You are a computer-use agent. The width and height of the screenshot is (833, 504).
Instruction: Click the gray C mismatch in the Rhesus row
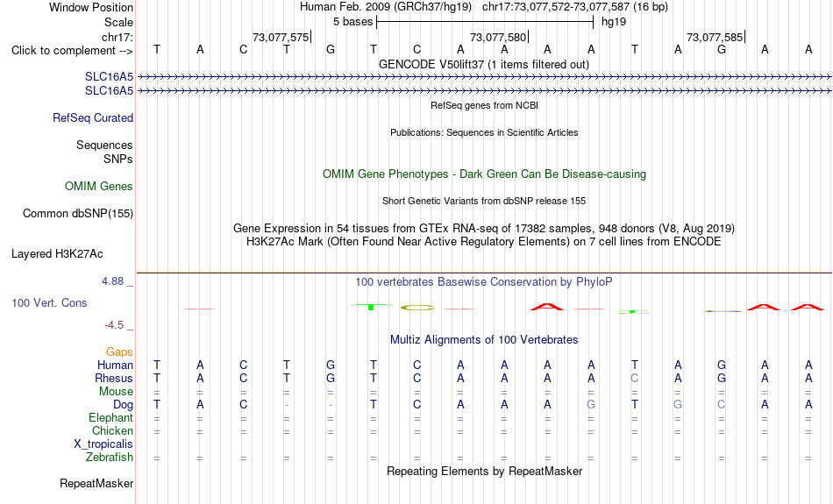pyautogui.click(x=634, y=378)
